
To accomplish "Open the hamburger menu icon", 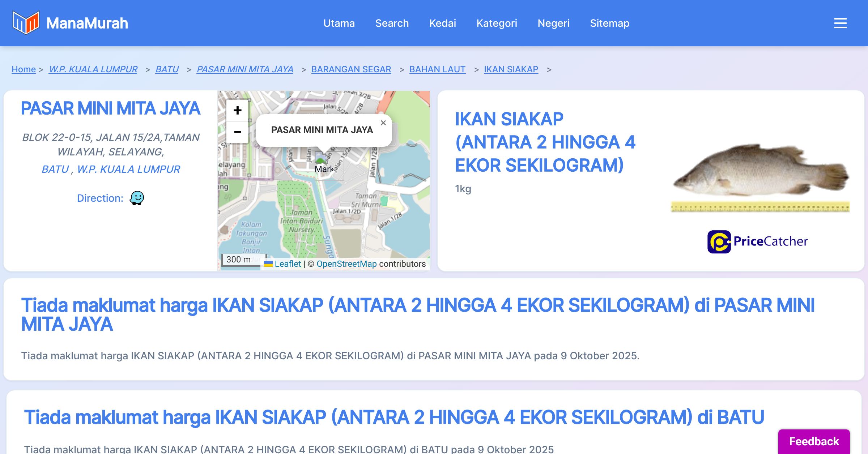I will 840,23.
